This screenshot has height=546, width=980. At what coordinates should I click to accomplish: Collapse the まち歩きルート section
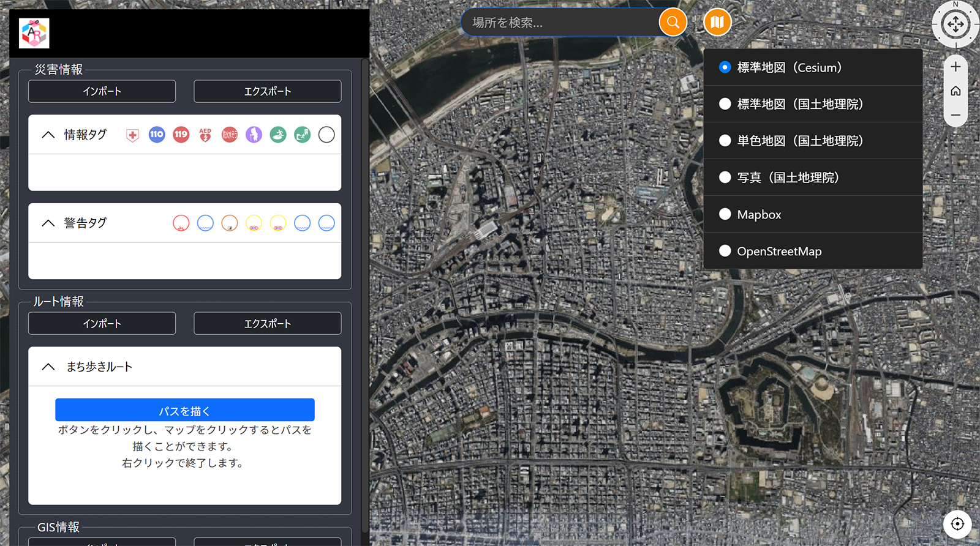point(48,367)
